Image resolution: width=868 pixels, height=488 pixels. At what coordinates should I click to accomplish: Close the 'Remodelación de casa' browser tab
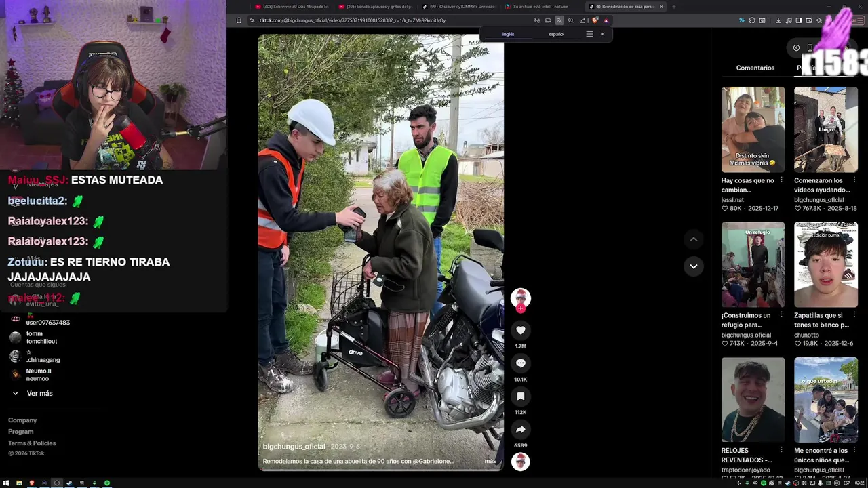[x=661, y=7]
